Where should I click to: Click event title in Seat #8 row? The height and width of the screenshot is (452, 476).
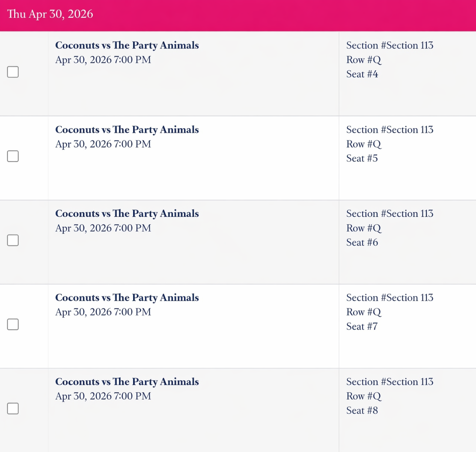click(127, 381)
